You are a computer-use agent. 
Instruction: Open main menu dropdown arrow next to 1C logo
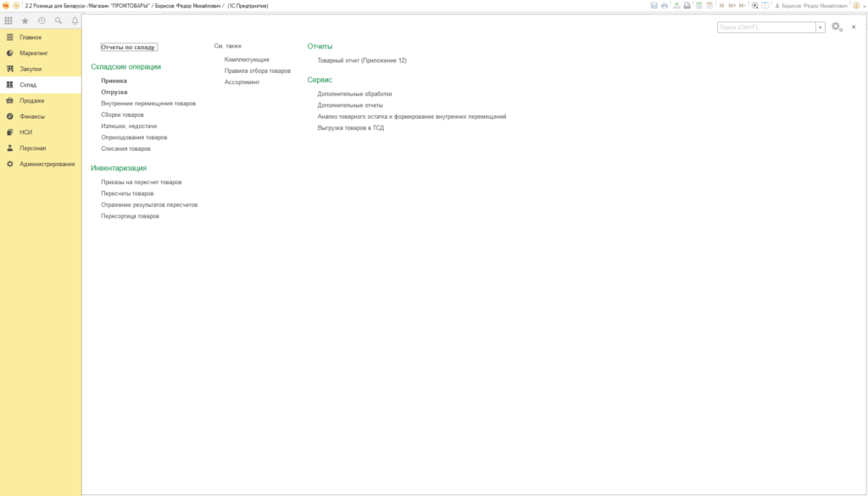(16, 6)
